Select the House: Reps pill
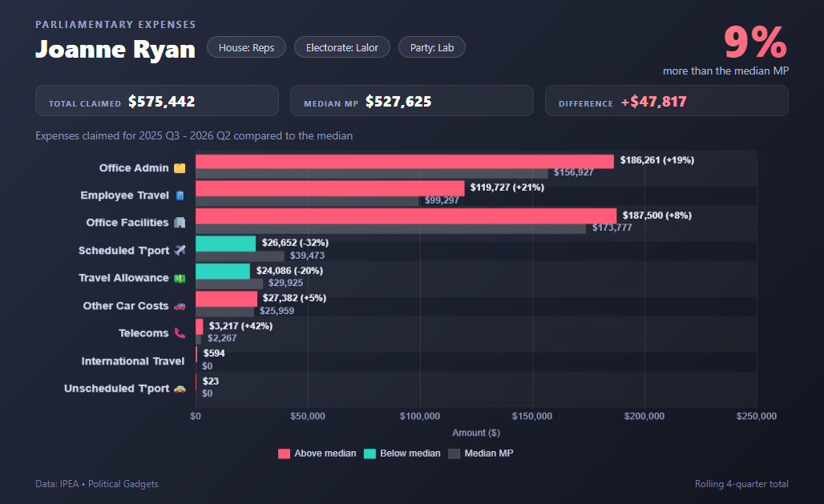 pyautogui.click(x=246, y=47)
